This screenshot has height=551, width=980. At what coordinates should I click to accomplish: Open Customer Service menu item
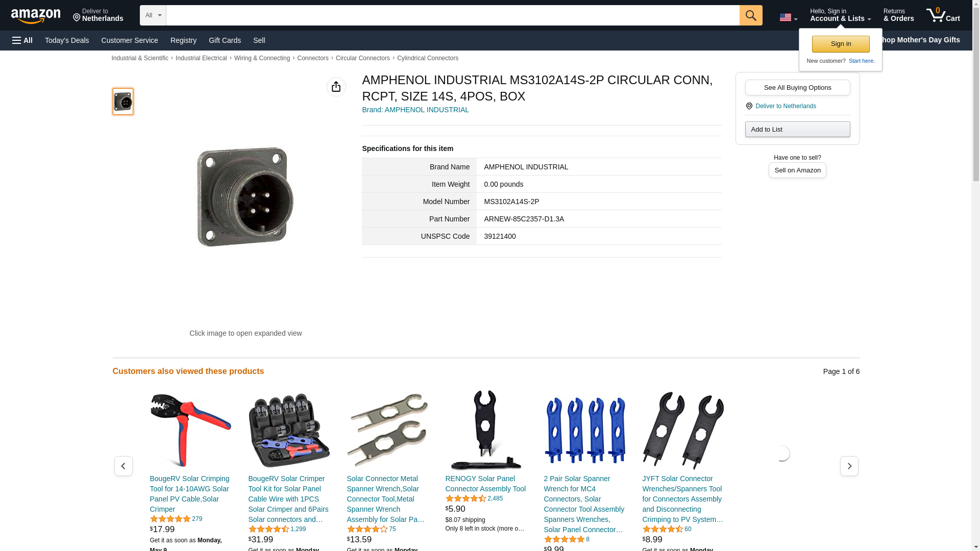(130, 40)
